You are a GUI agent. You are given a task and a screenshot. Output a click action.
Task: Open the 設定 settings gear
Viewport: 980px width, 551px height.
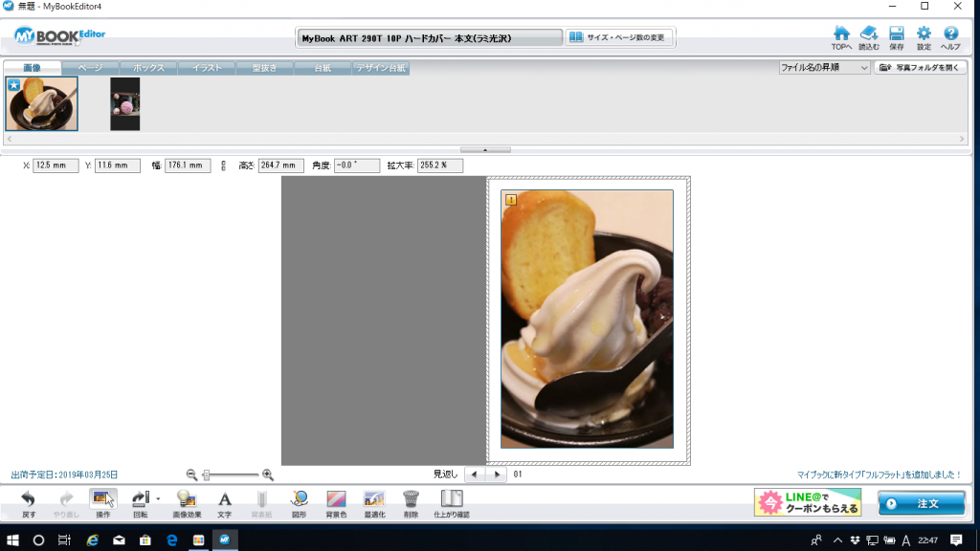coord(924,37)
